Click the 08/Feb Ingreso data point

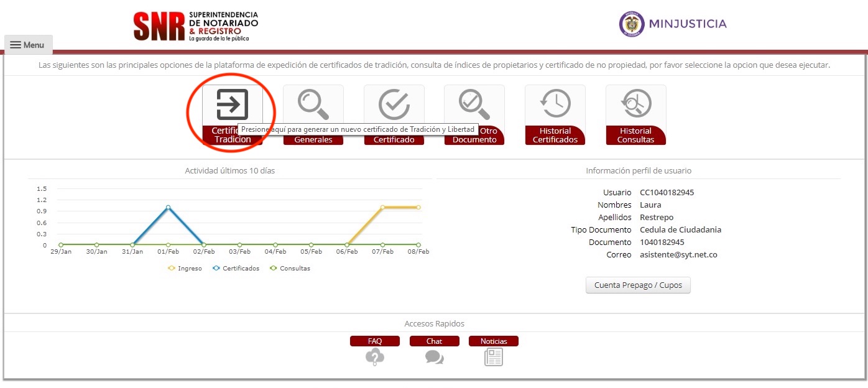point(418,207)
